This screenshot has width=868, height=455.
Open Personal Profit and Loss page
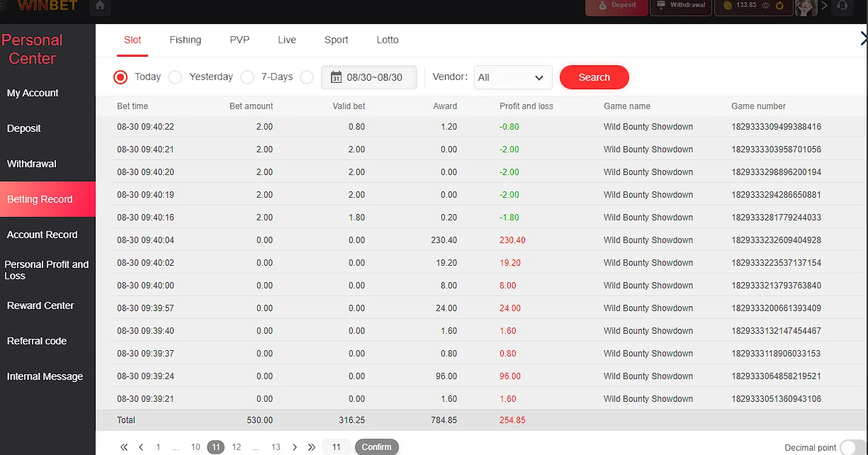tap(47, 270)
